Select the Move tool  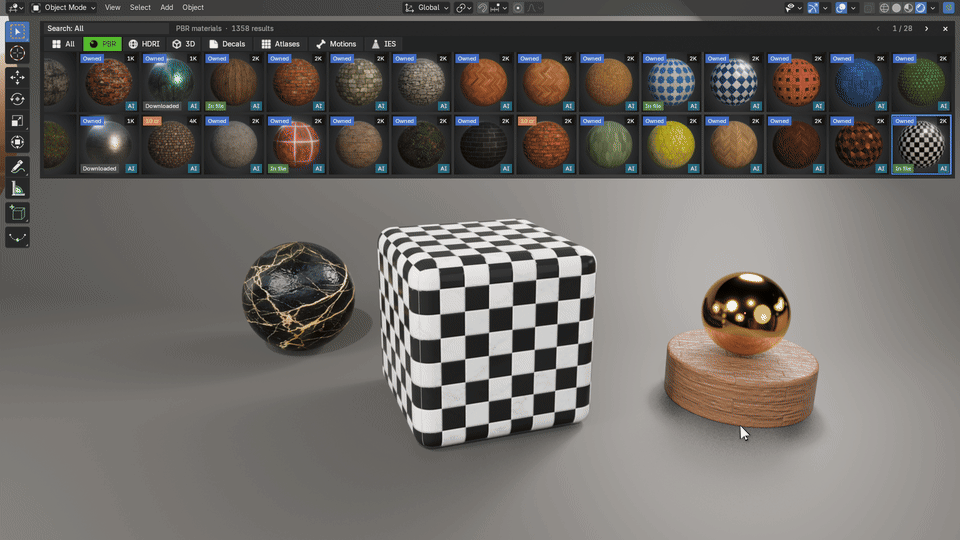(17, 77)
